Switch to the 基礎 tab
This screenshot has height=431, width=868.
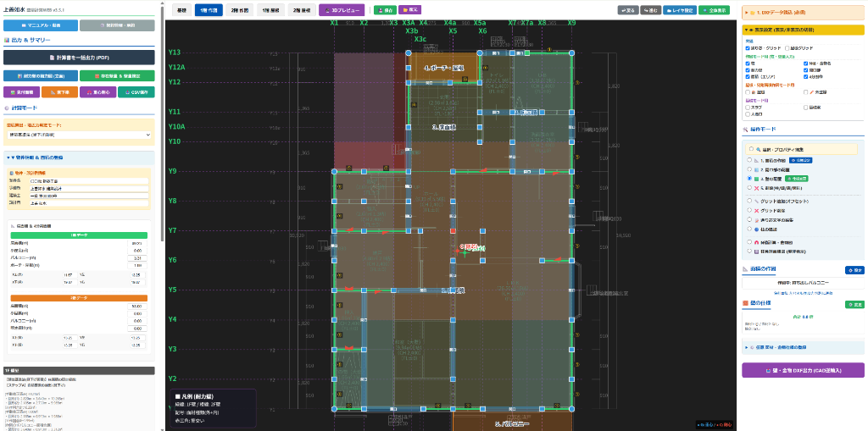[181, 10]
